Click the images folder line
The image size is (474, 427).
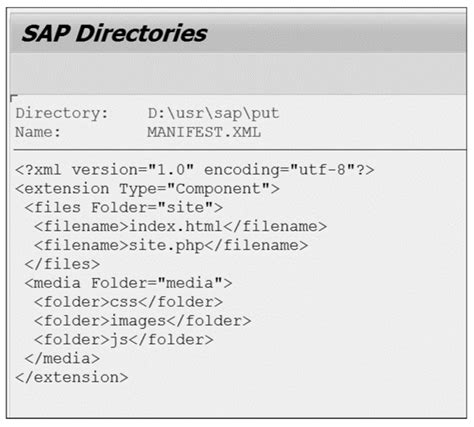click(143, 321)
